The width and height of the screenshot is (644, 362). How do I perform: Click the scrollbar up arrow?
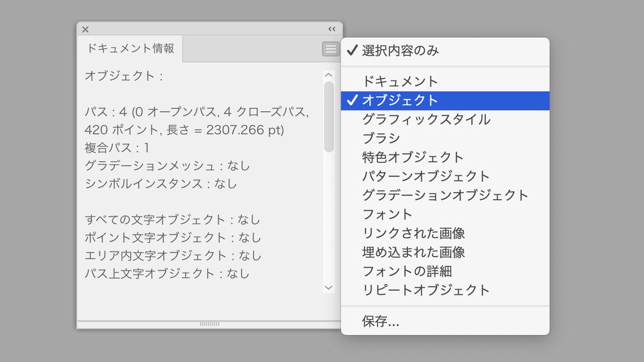(329, 75)
